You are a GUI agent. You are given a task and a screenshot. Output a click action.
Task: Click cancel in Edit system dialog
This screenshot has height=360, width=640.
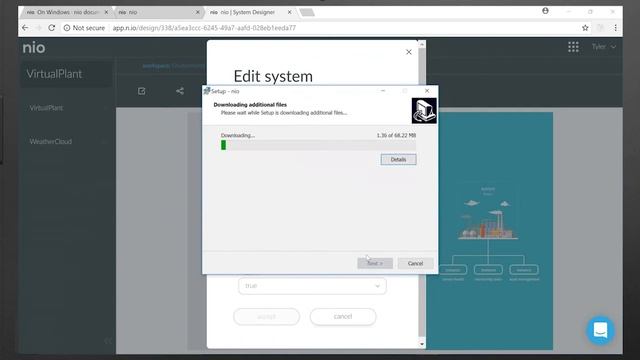[343, 316]
